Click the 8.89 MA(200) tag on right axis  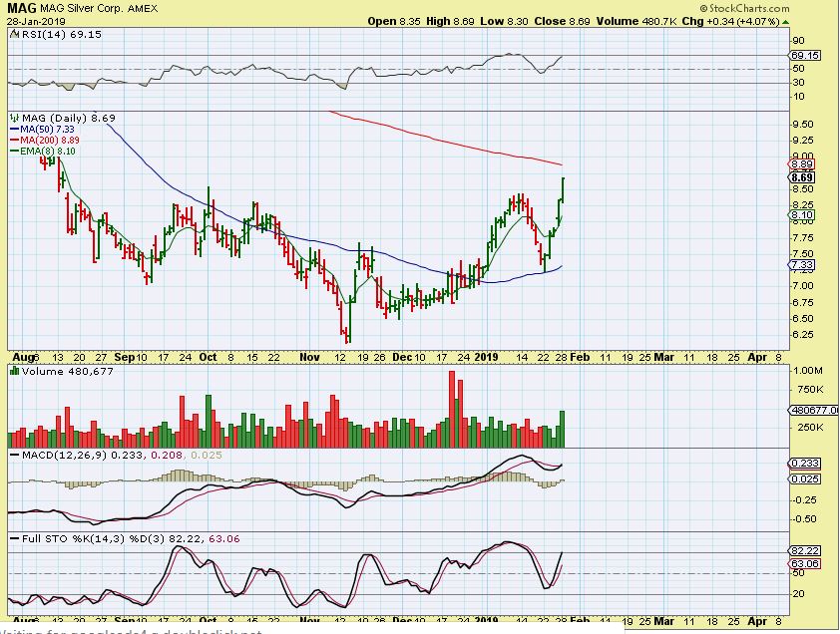tap(802, 164)
